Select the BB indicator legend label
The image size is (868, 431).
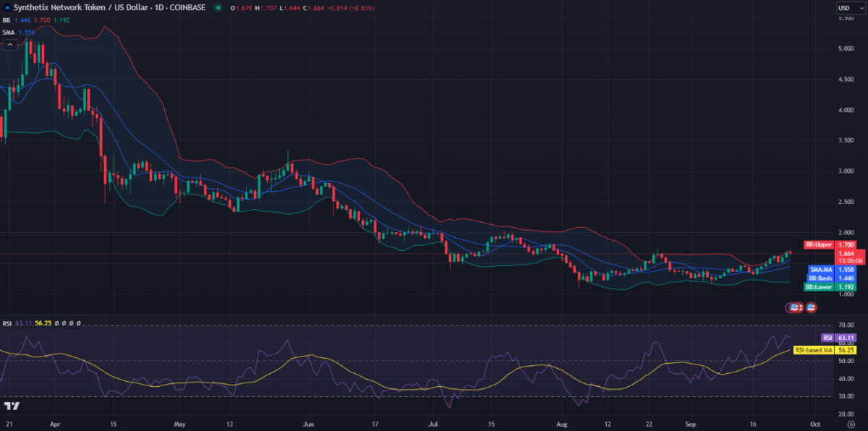coord(6,21)
